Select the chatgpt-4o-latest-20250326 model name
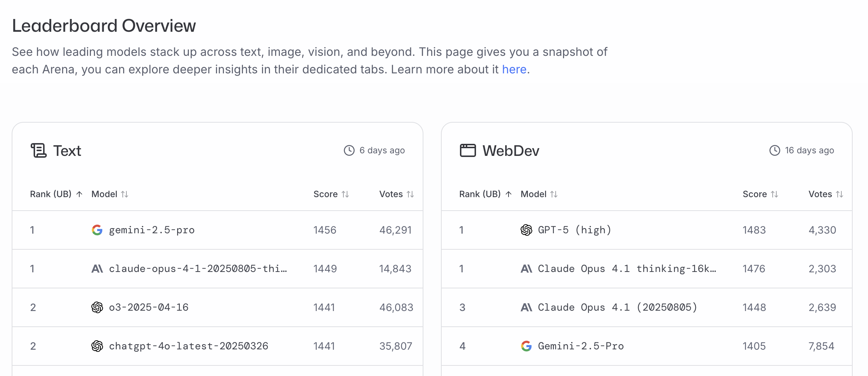This screenshot has height=376, width=868. point(189,346)
